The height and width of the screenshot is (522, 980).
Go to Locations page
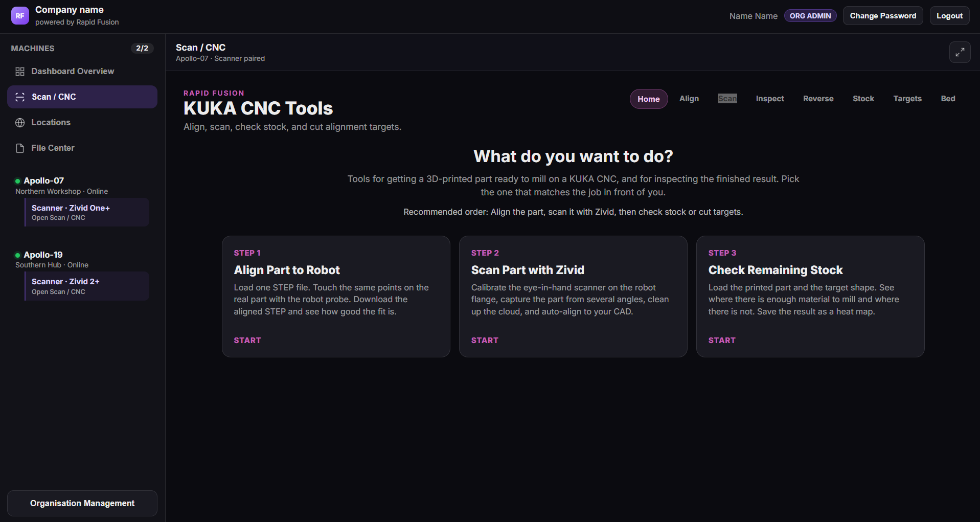82,123
